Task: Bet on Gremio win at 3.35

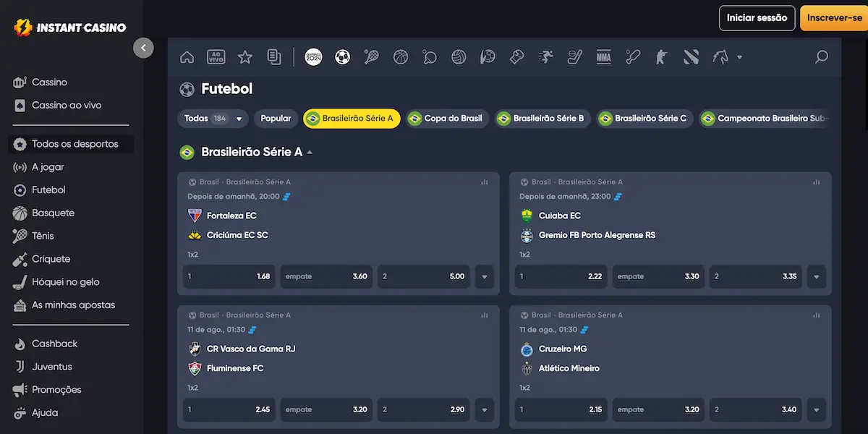Action: click(x=756, y=276)
